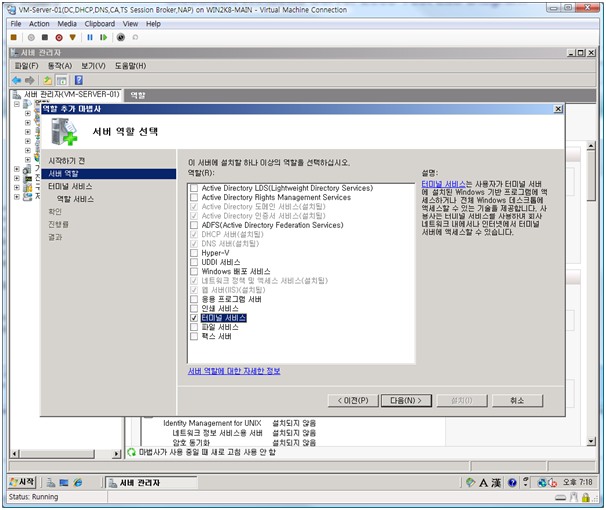Click the tree pane horizontal scrollbar right arrow
Screen dimensions: 606x510
click(116, 454)
